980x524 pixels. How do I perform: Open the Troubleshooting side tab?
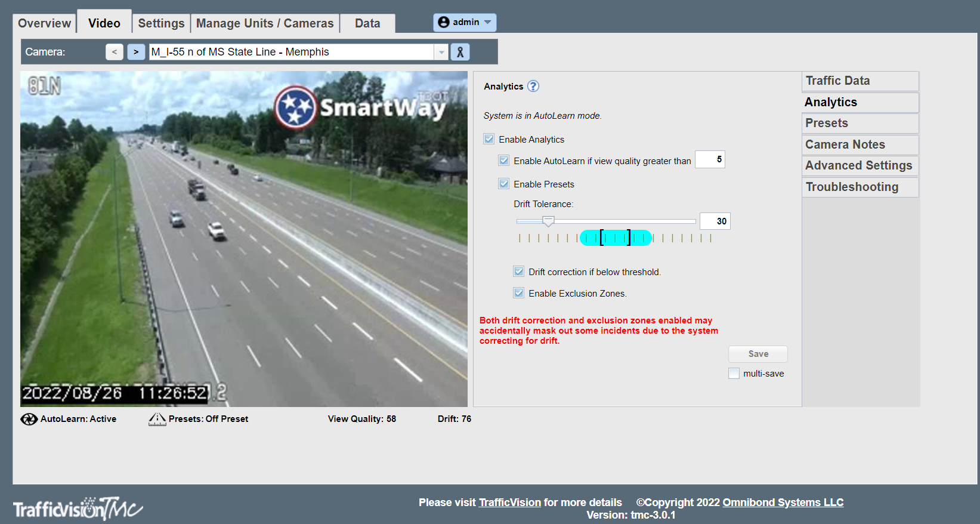click(x=860, y=187)
